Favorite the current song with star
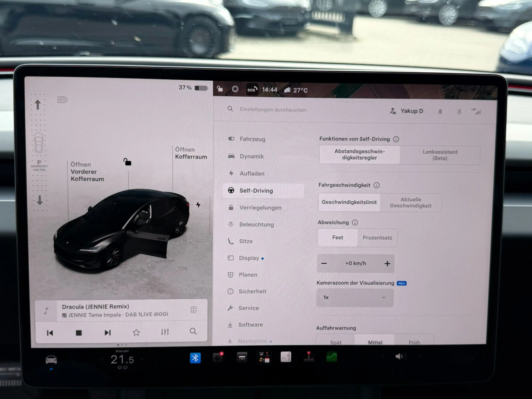The height and width of the screenshot is (399, 532). [x=136, y=332]
